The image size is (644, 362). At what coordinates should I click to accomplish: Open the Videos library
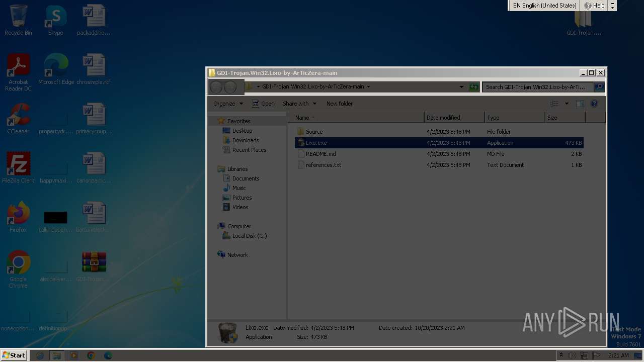[x=240, y=207]
